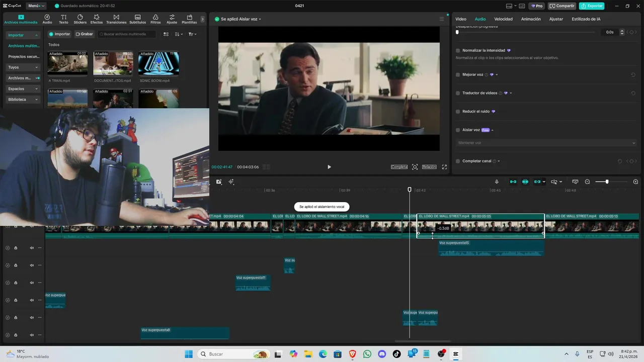Open the Mantener voz dropdown

click(546, 143)
